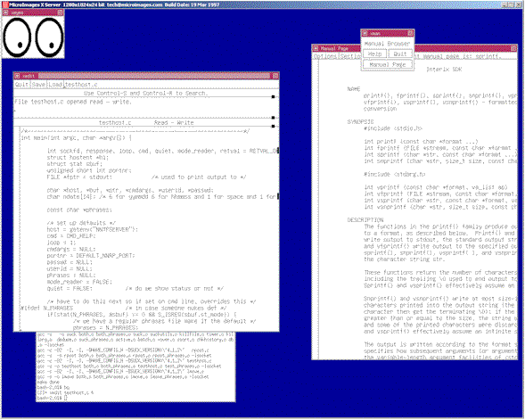Image resolution: width=525 pixels, height=420 pixels.
Task: Click the xedit title bar right-corner button
Action: [275, 76]
